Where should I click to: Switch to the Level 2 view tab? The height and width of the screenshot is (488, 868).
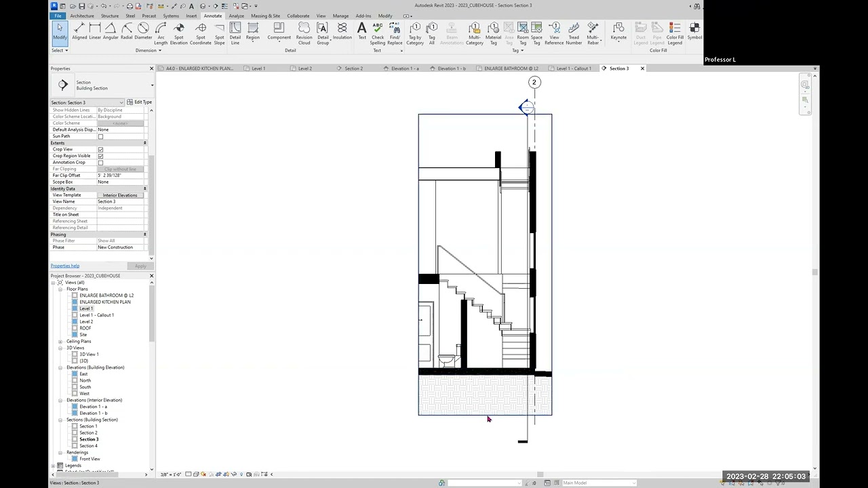point(305,68)
